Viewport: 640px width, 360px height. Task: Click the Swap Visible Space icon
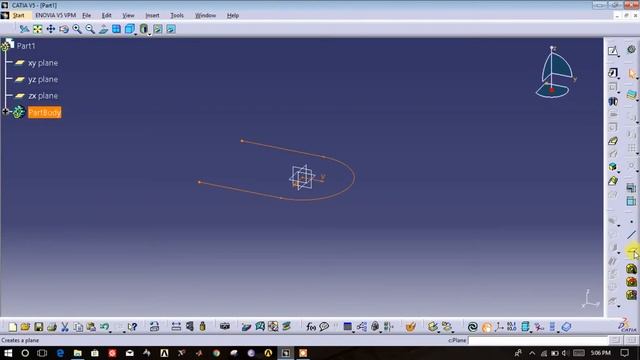(171, 29)
